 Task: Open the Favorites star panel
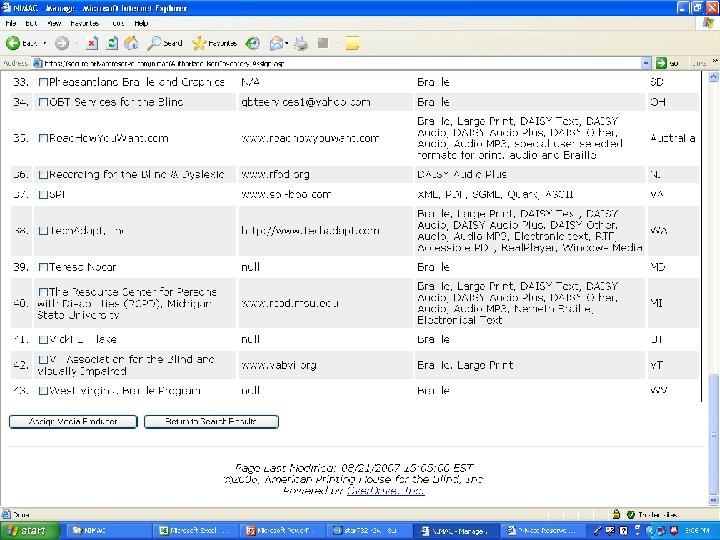pos(214,43)
